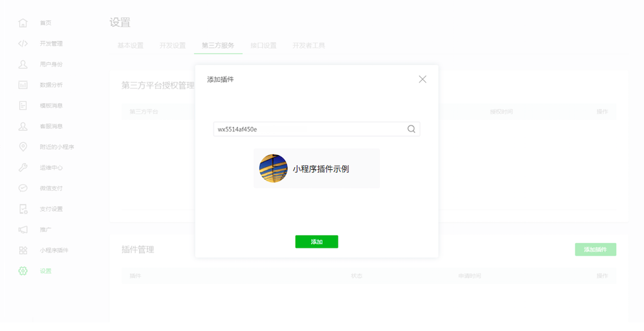Close the 添加插件 dialog
Viewport: 644px width, 331px height.
coord(422,79)
